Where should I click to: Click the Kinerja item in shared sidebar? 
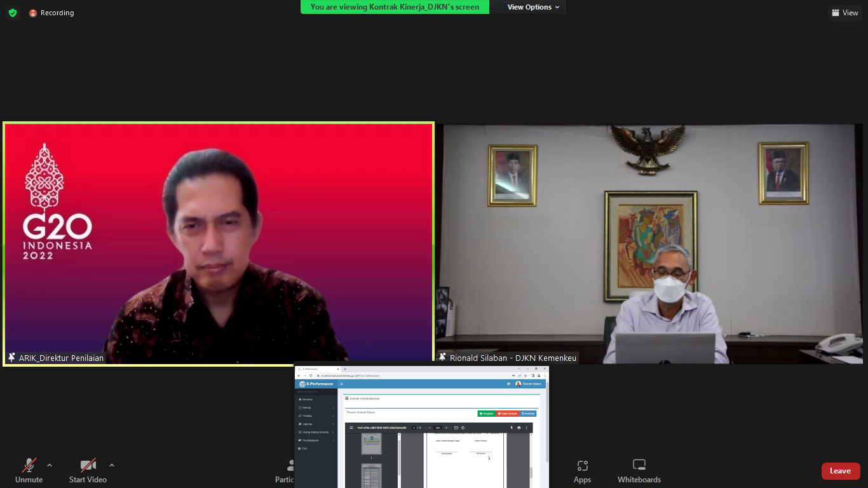pyautogui.click(x=307, y=407)
